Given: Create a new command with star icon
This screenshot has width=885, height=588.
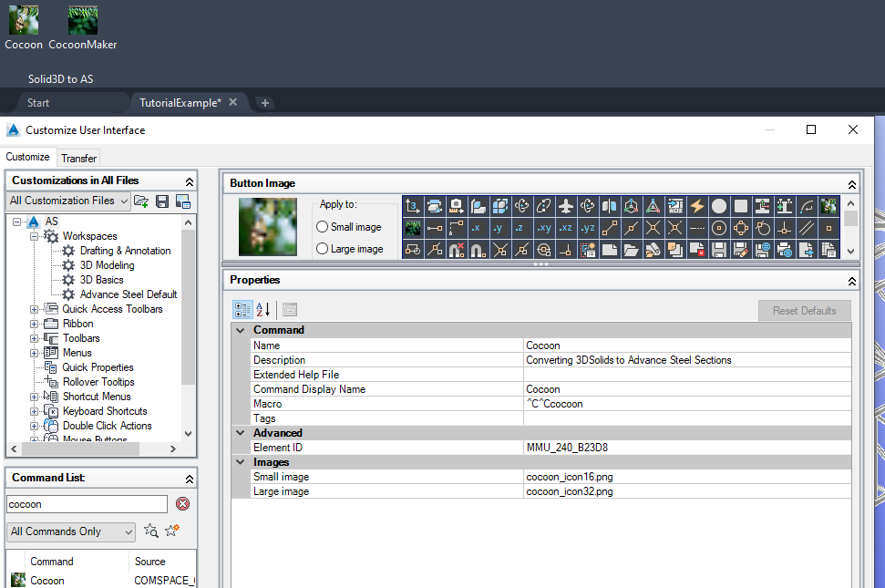Looking at the screenshot, I should coord(171,531).
